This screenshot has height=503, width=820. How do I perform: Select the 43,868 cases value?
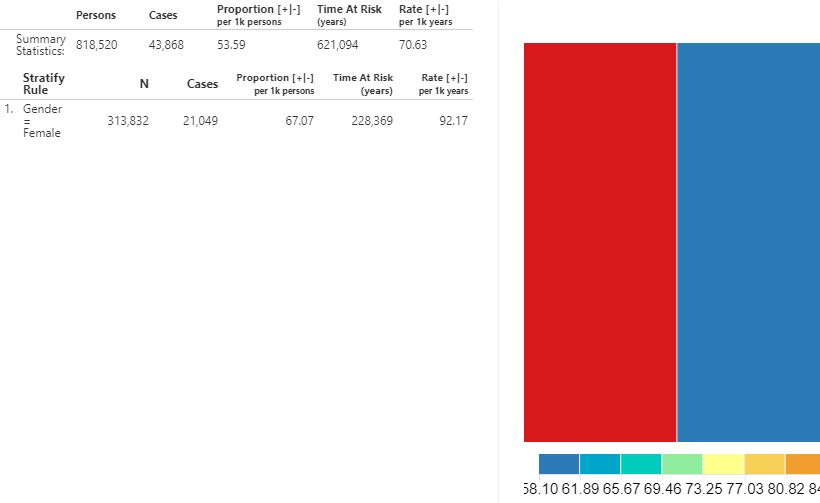coord(166,45)
